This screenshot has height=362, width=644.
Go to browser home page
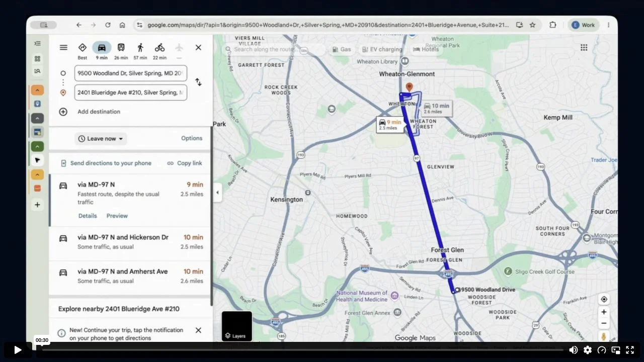(122, 25)
